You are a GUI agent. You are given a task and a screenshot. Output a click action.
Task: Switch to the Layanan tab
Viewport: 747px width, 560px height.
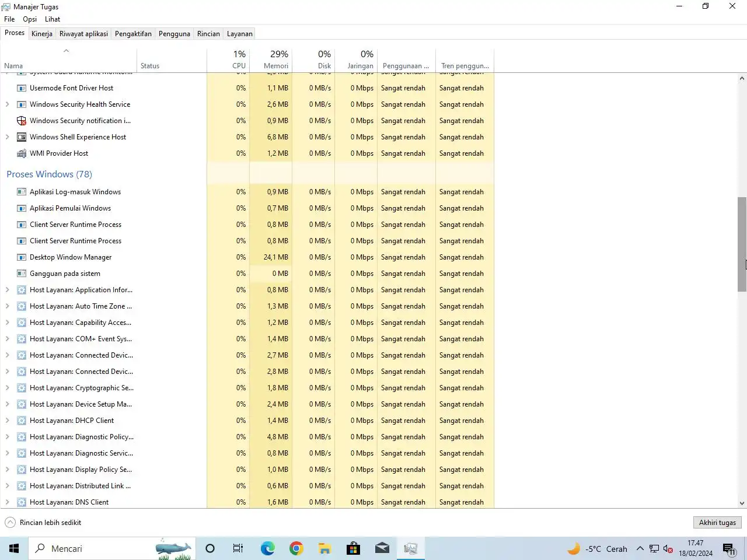pyautogui.click(x=240, y=34)
